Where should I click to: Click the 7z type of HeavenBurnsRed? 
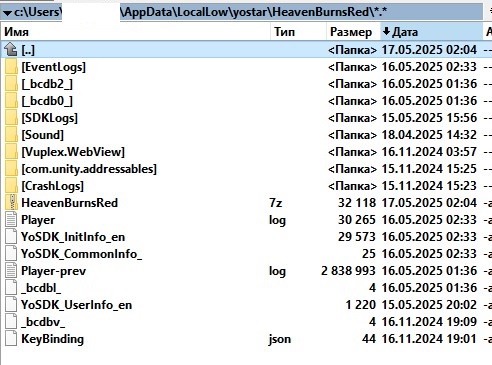pyautogui.click(x=276, y=203)
